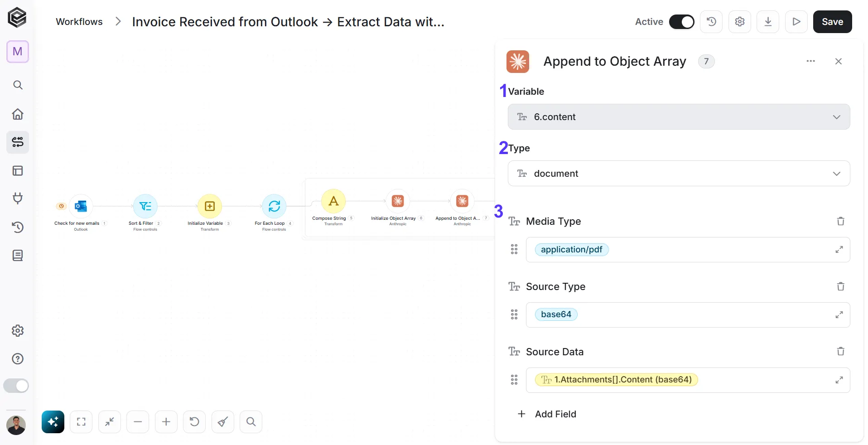Open workflow settings gear in top bar
Image resolution: width=868 pixels, height=445 pixels.
coord(740,22)
